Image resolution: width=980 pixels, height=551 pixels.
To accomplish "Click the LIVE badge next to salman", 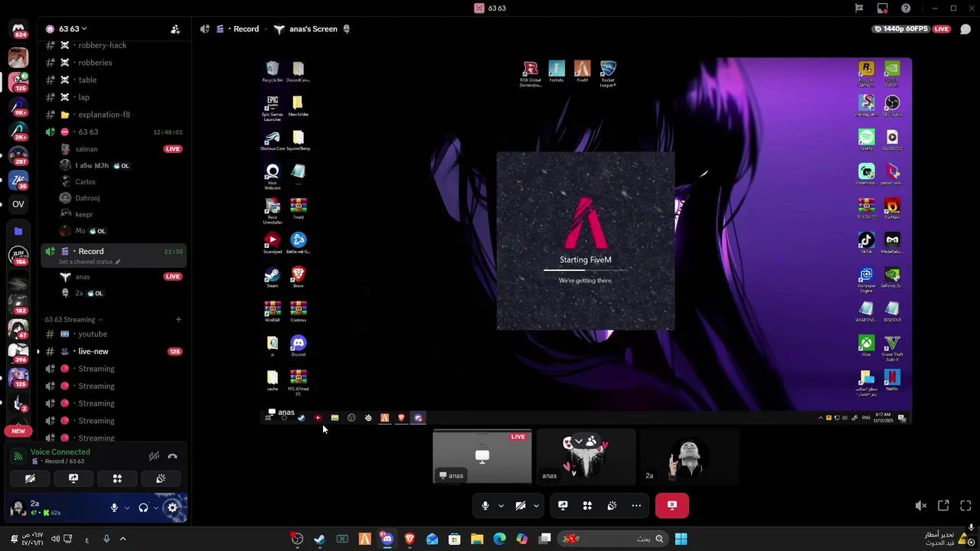I will click(173, 149).
